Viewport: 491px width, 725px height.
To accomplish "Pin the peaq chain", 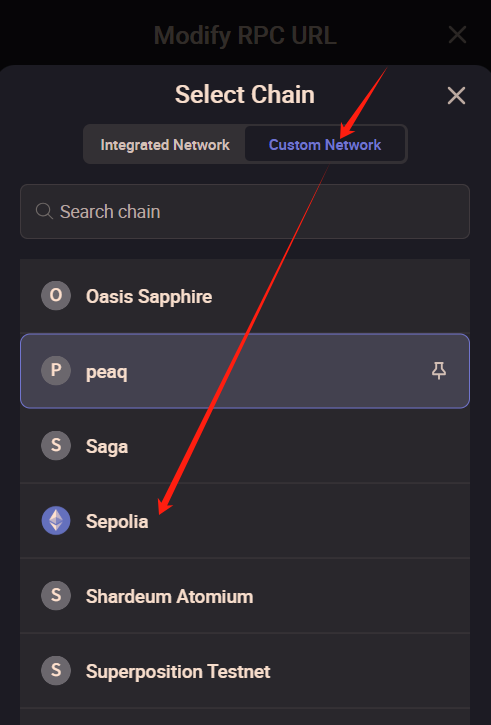I will click(438, 371).
